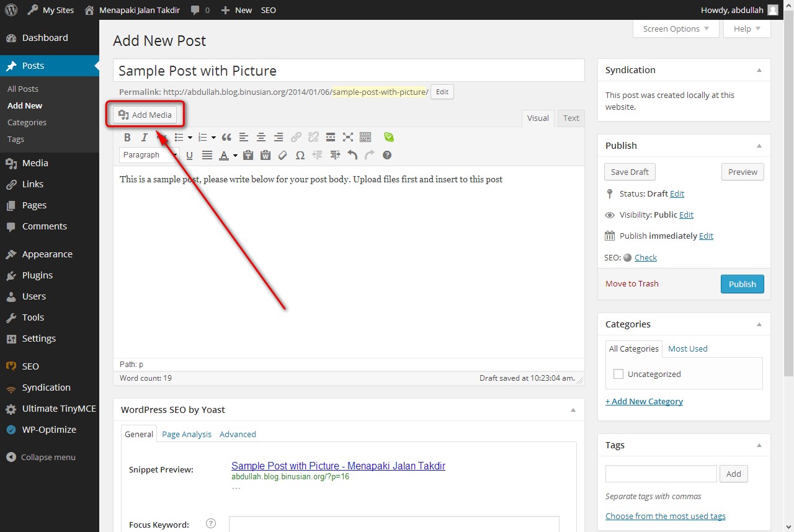Decrease the indent (outdent)
794x532 pixels.
coord(318,155)
